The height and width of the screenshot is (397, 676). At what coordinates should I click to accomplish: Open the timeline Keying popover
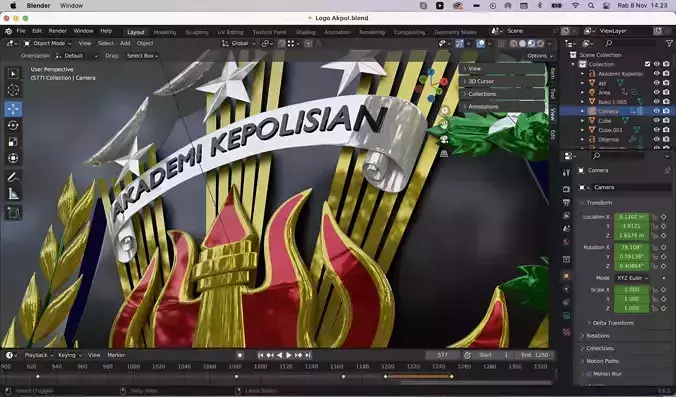click(69, 355)
